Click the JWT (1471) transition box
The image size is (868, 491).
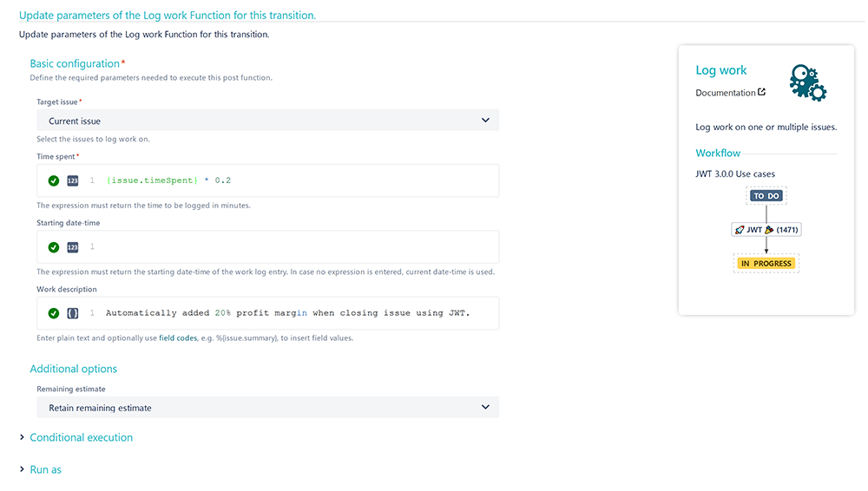coord(766,230)
